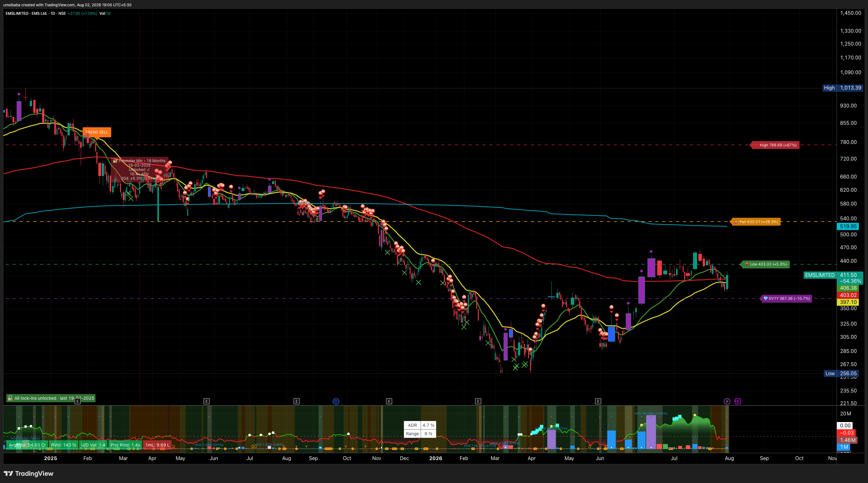Click the earnings E marker between Aug and Sep 2025
The width and height of the screenshot is (868, 483).
pyautogui.click(x=297, y=401)
